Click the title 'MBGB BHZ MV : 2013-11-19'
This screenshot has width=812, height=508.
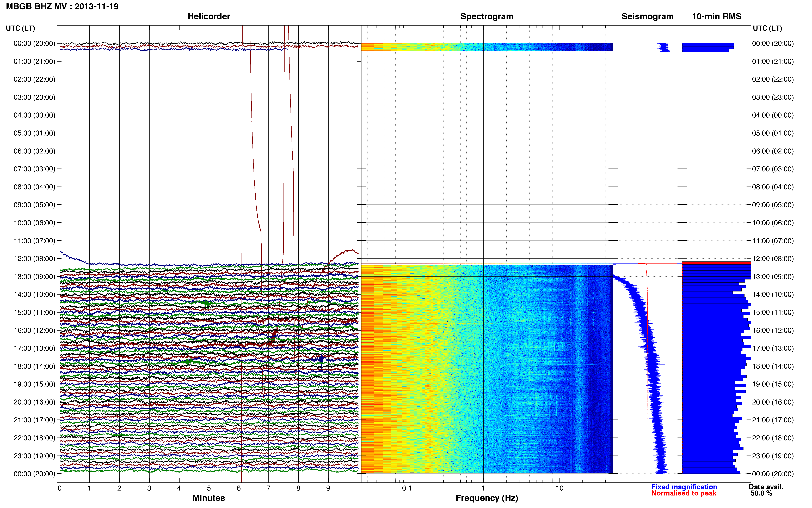click(x=62, y=6)
